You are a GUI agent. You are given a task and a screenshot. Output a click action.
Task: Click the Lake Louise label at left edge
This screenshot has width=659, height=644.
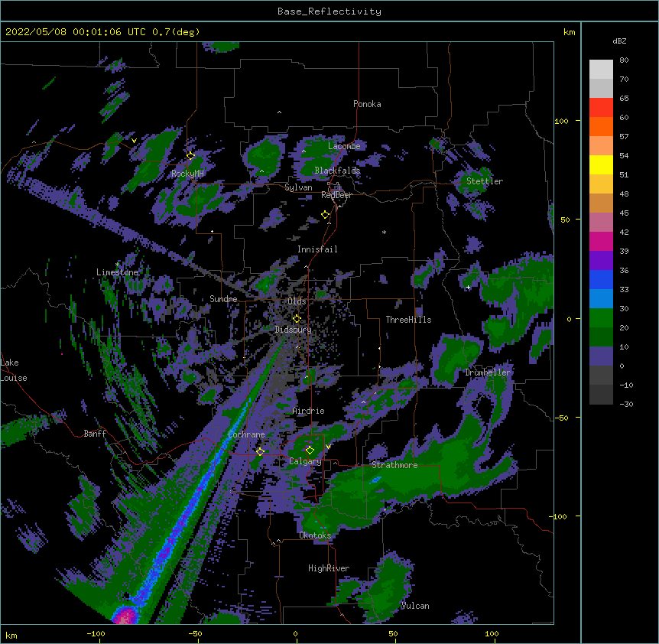pyautogui.click(x=14, y=370)
